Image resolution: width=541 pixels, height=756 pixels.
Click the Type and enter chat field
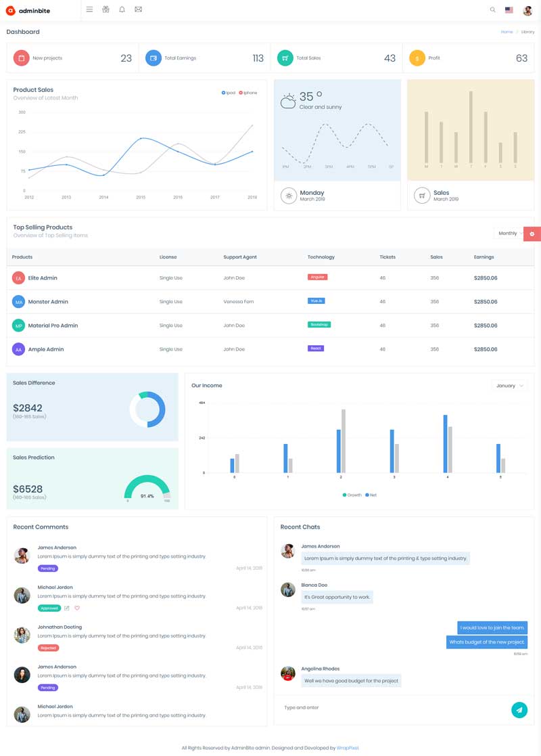coord(393,708)
